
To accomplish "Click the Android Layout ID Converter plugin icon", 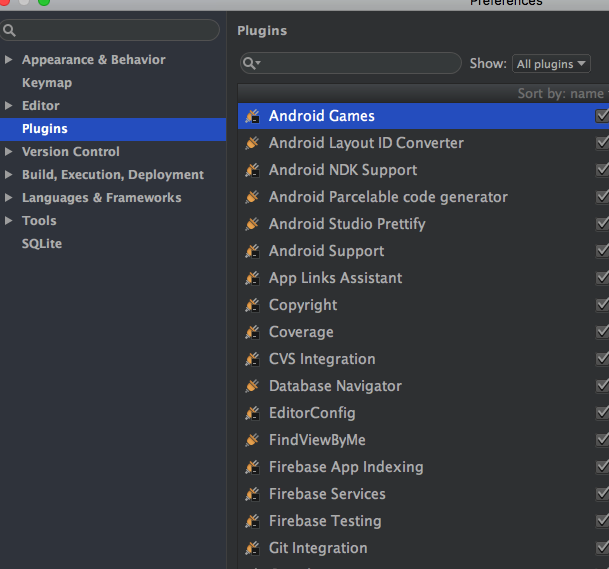I will pos(252,143).
